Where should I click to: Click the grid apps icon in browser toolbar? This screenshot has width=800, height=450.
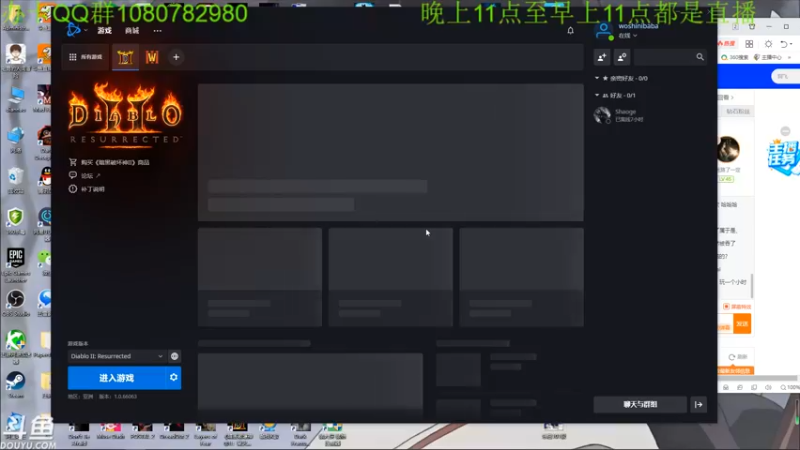point(749,44)
